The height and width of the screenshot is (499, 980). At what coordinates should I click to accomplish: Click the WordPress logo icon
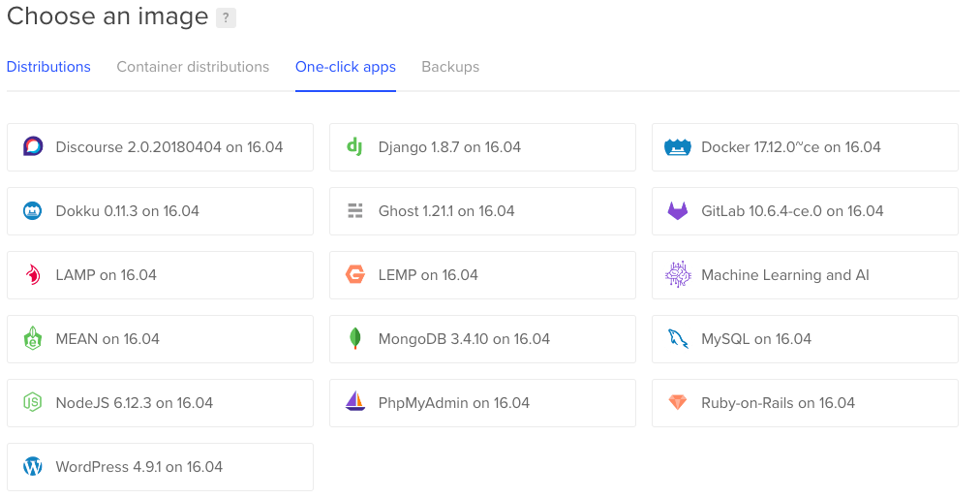pos(33,467)
